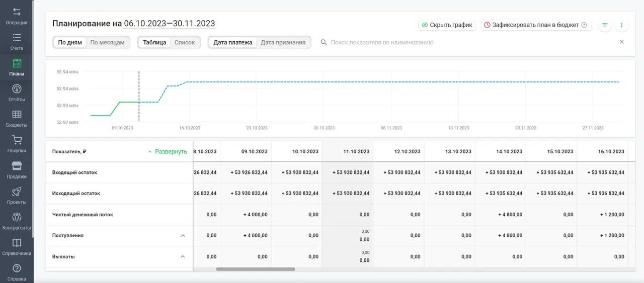Open Покупки shopping cart icon
This screenshot has height=283, width=644.
tap(17, 144)
